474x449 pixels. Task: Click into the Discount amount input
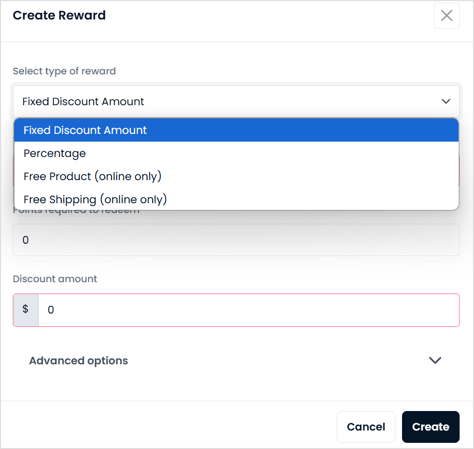tap(249, 310)
